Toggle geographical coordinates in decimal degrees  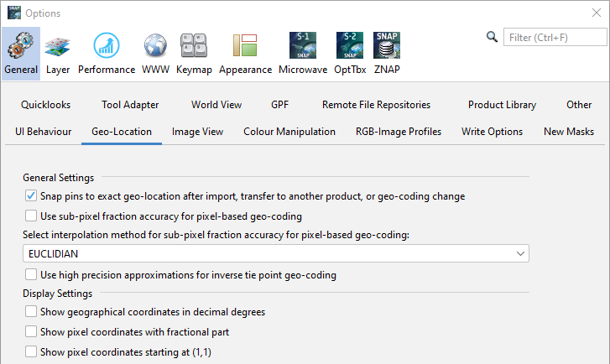tap(31, 312)
